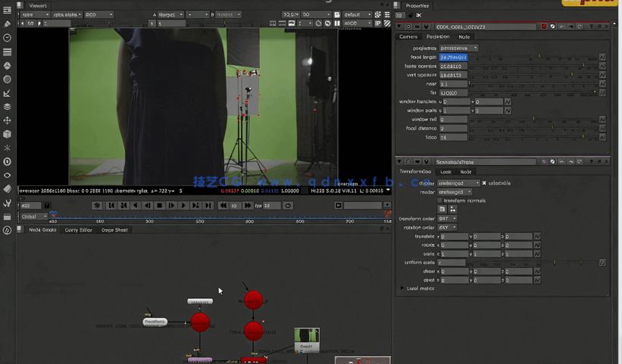Click the stop playback button

point(159,205)
